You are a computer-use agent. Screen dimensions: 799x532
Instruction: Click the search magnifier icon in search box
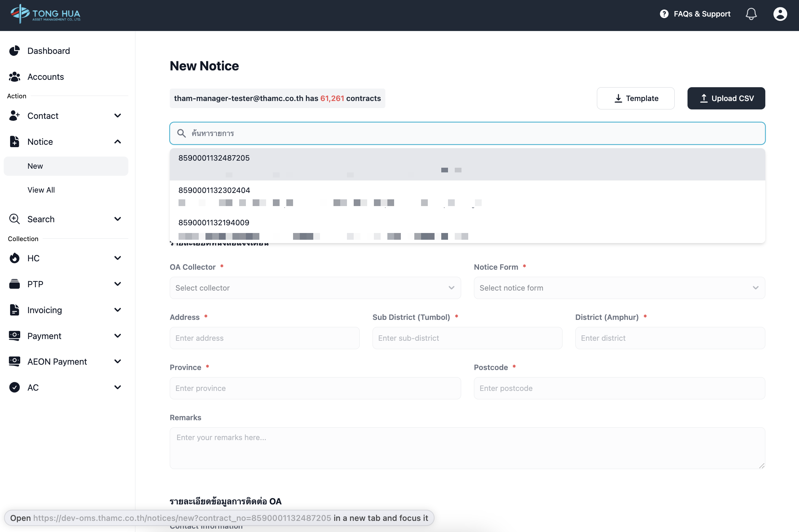tap(182, 133)
